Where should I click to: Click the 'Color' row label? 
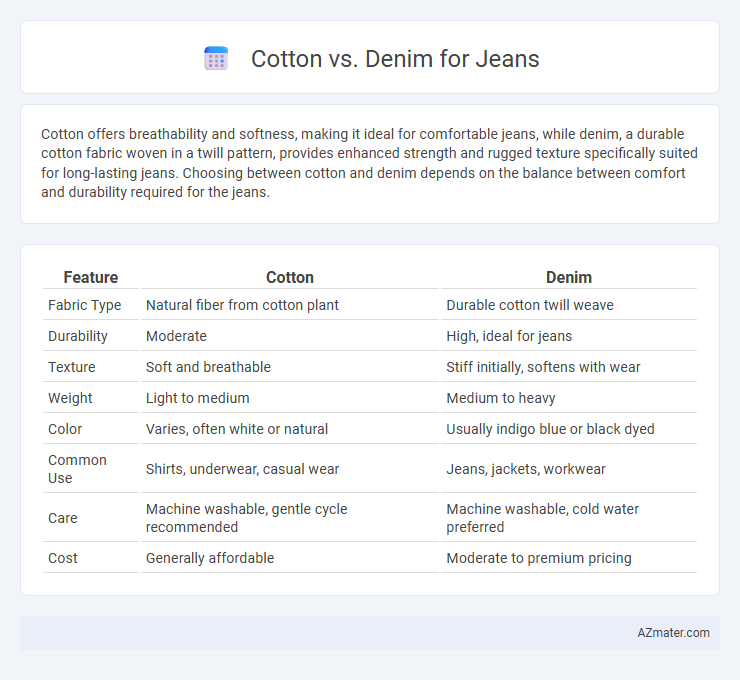pos(65,429)
